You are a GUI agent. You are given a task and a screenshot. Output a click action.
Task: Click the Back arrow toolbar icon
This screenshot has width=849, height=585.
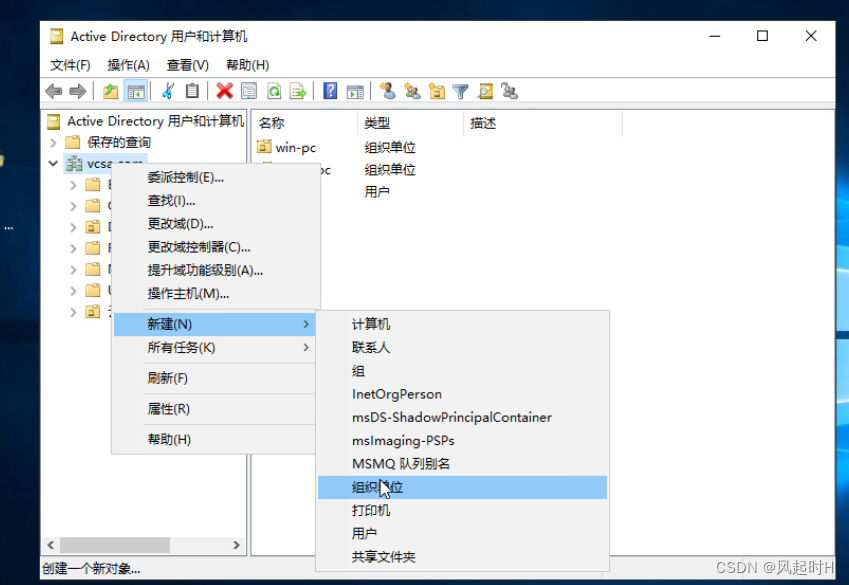[x=54, y=91]
